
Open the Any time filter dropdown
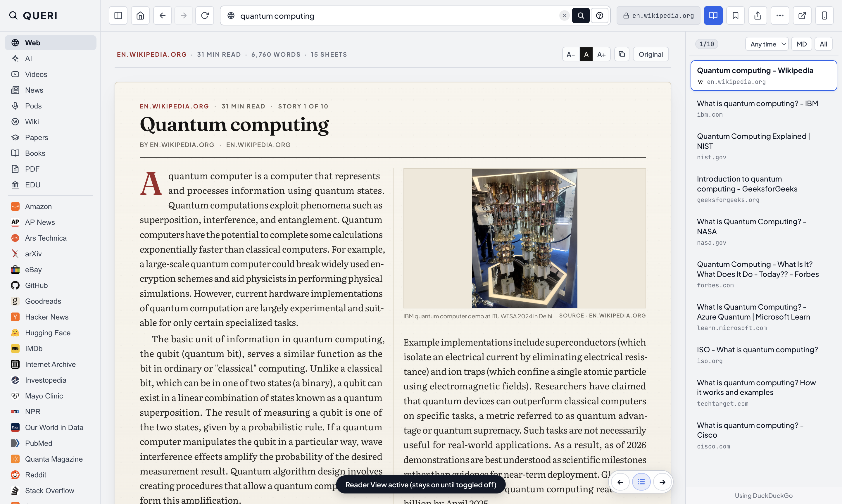point(767,44)
